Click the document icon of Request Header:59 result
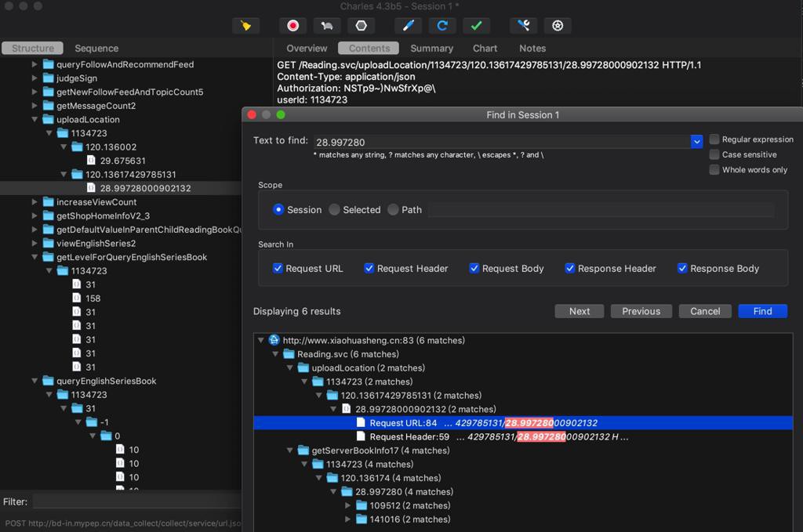 (361, 436)
